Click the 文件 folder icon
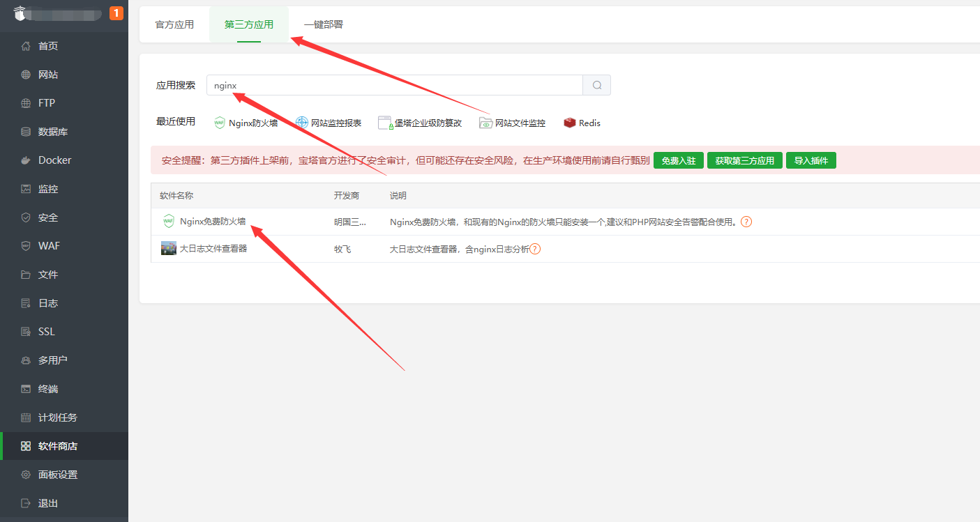The width and height of the screenshot is (980, 522). pos(26,275)
